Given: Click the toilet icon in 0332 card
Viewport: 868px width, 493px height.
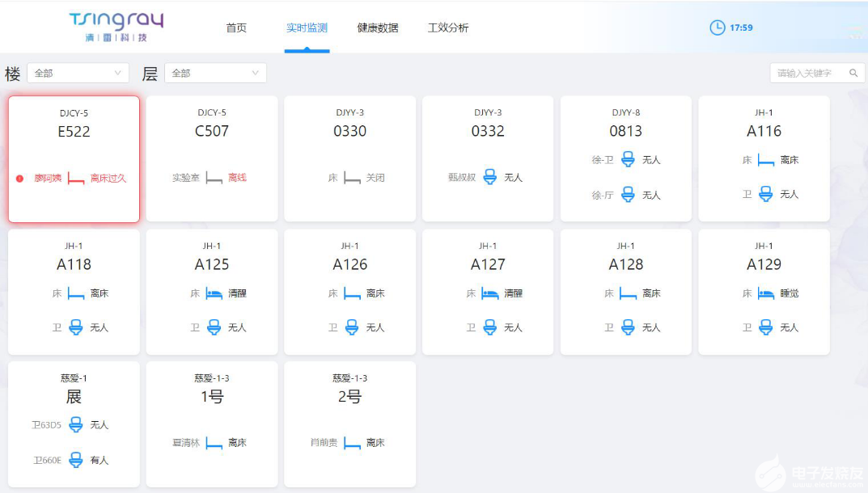Looking at the screenshot, I should pos(490,177).
